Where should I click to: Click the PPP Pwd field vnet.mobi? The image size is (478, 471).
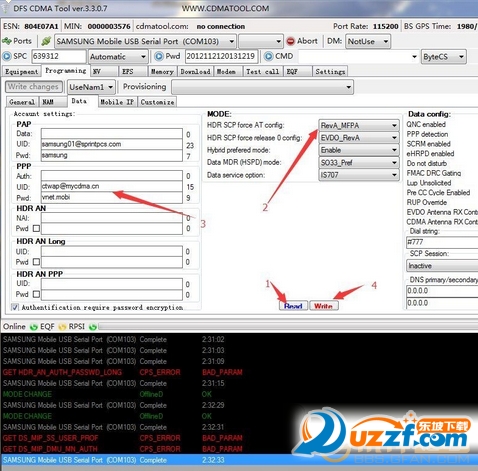(112, 197)
